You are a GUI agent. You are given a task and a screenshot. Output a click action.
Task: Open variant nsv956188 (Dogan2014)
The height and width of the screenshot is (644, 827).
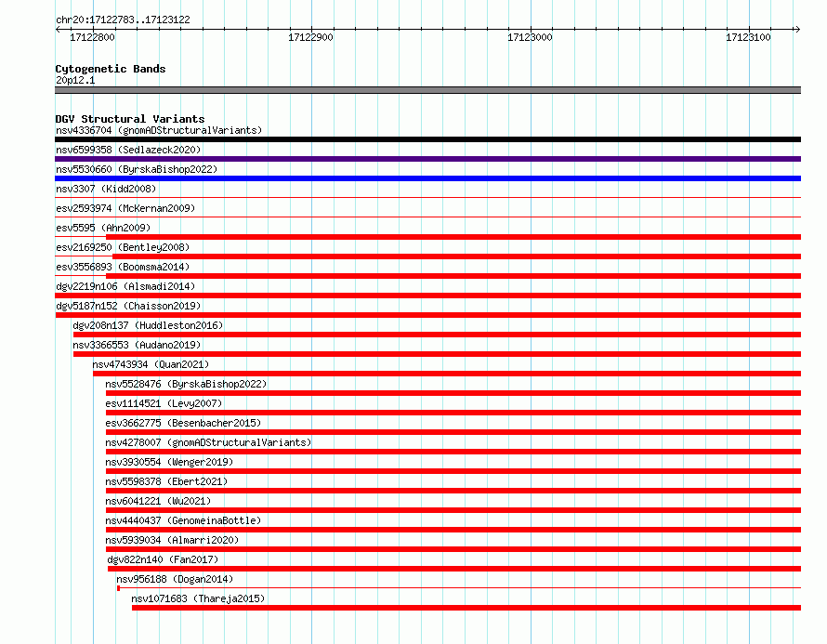(x=175, y=579)
